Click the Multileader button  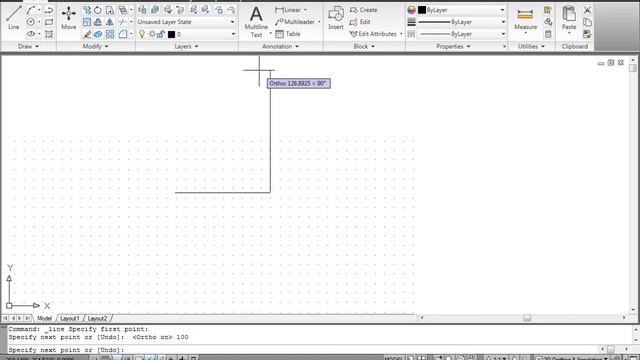pos(296,22)
